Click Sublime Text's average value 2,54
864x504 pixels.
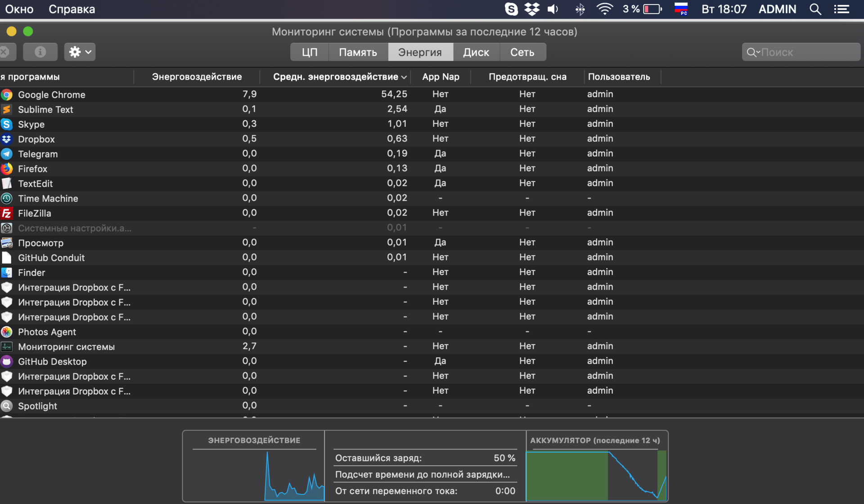point(397,109)
